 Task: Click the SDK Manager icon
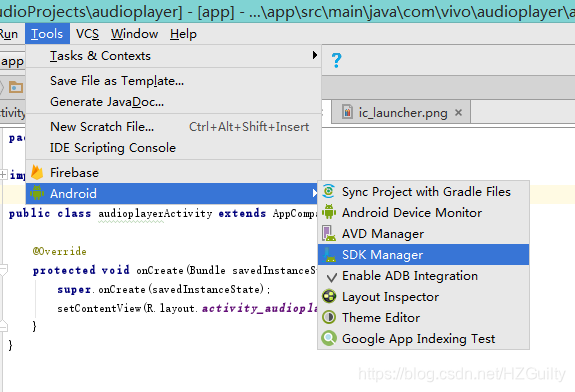(329, 254)
